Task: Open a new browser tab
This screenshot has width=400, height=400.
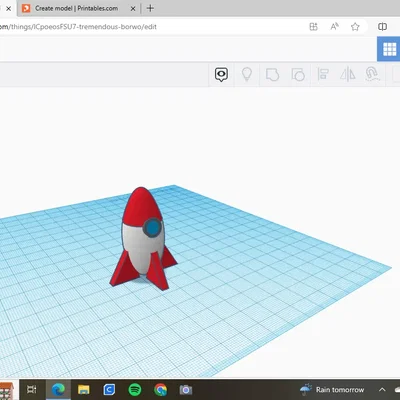Action: pyautogui.click(x=150, y=8)
